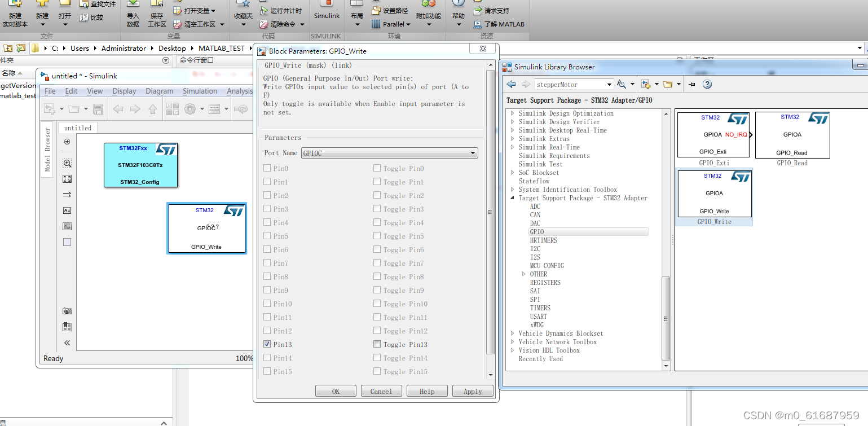Image resolution: width=868 pixels, height=426 pixels.
Task: Click the Library Browser pin icon
Action: 692,84
